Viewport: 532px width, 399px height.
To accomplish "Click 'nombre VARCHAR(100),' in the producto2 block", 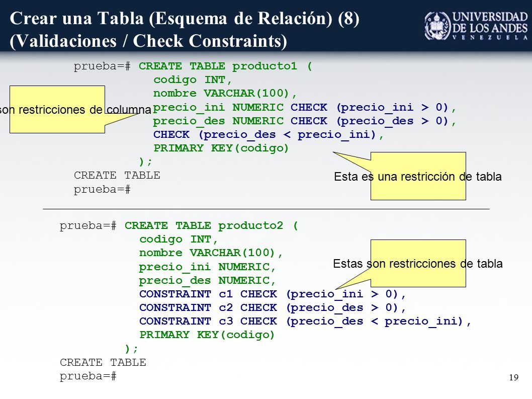I will 211,253.
